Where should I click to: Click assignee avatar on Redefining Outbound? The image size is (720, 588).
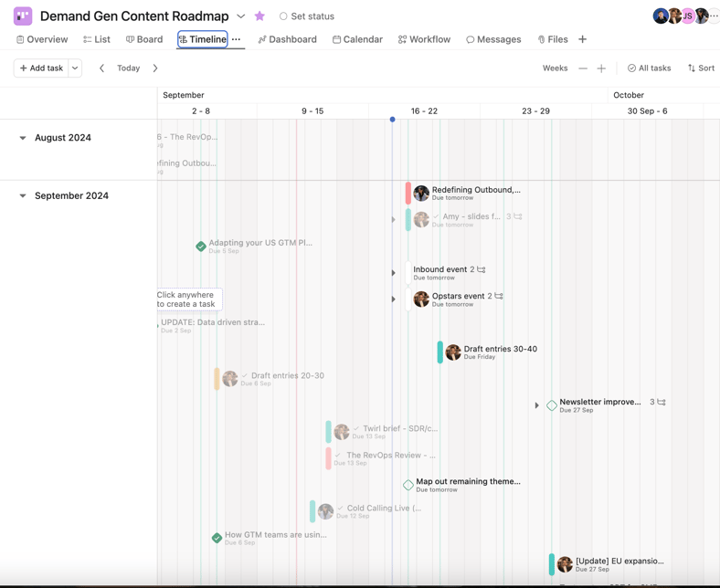coord(421,194)
